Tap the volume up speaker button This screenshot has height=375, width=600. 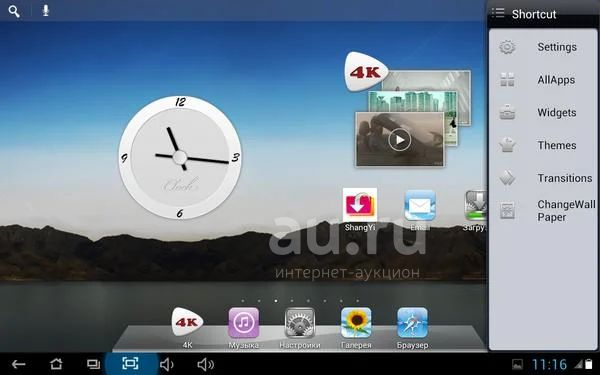coord(205,364)
